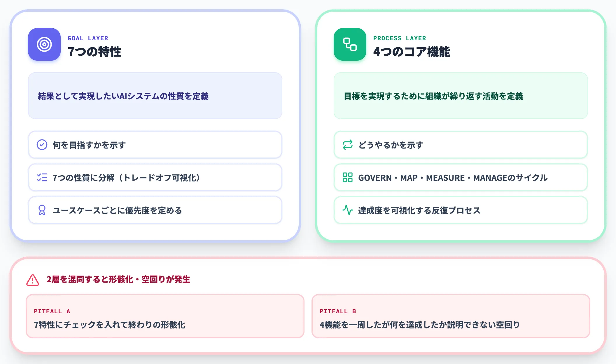Click the PITFALL A label
The image size is (616, 364).
coord(52,311)
